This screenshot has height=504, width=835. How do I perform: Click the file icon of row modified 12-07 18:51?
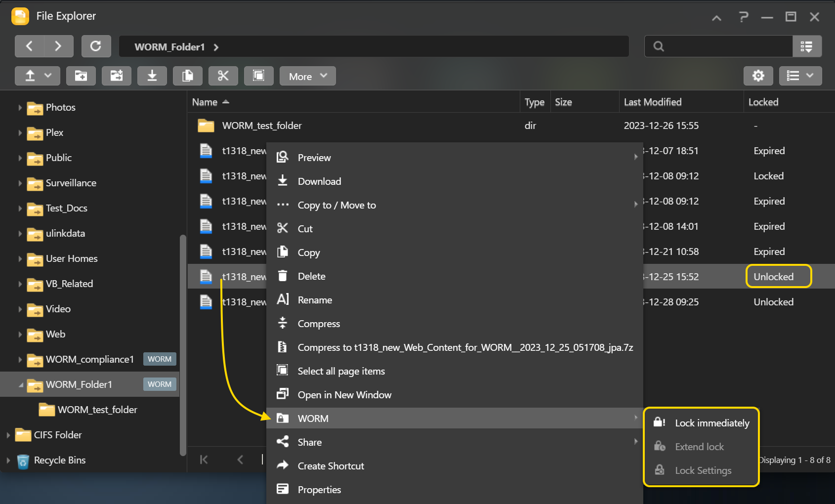206,151
